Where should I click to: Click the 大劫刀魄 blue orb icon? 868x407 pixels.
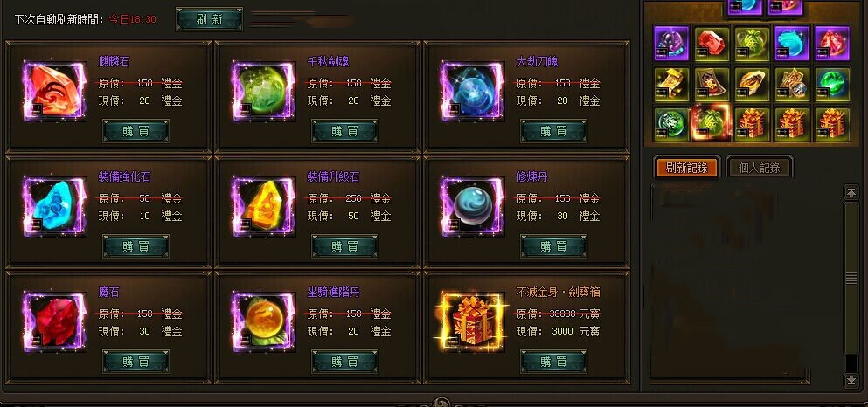[472, 91]
